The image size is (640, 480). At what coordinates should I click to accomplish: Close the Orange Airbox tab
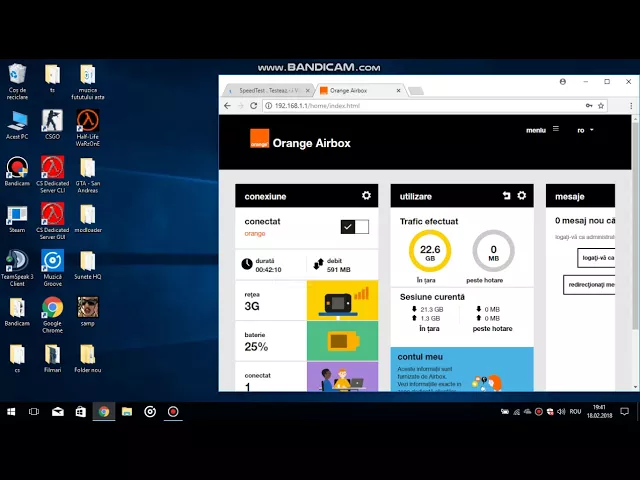(x=398, y=91)
